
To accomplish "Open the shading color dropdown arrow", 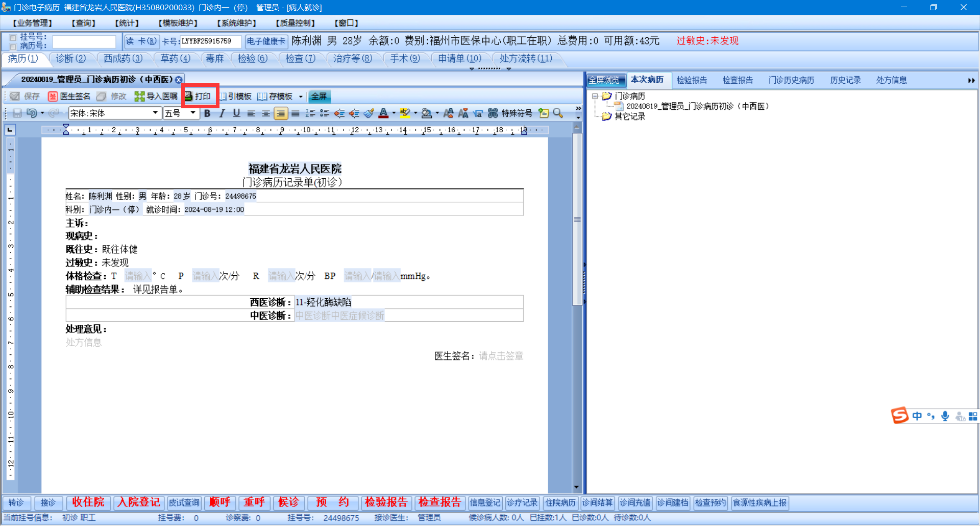I will 437,113.
